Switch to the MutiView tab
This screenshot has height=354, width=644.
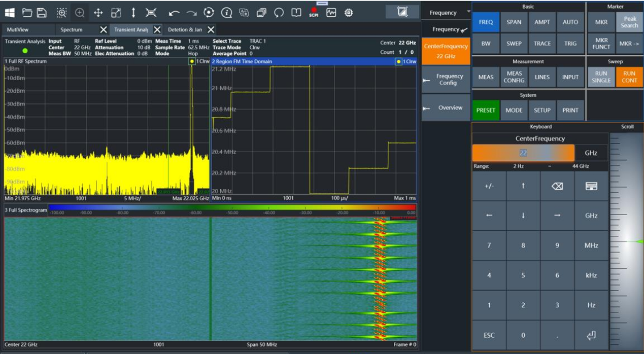click(18, 30)
